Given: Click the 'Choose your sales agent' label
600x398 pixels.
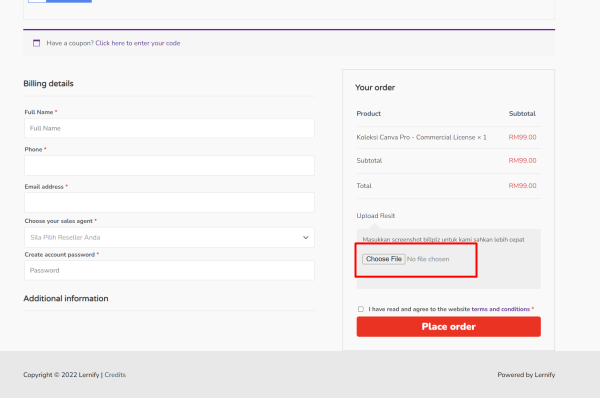Looking at the screenshot, I should tap(59, 221).
